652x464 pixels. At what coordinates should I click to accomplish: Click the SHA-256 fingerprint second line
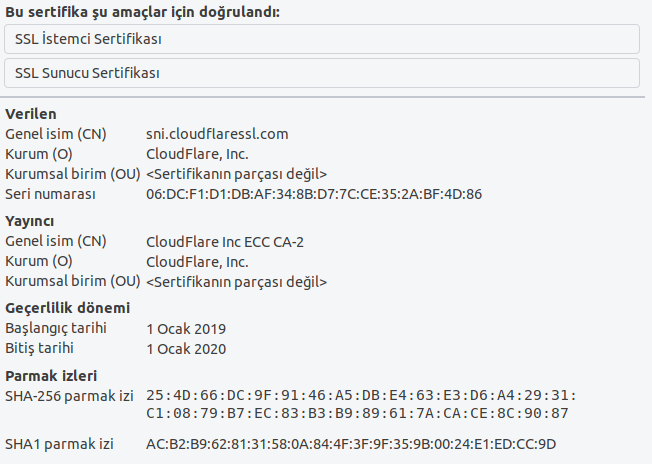pyautogui.click(x=357, y=413)
